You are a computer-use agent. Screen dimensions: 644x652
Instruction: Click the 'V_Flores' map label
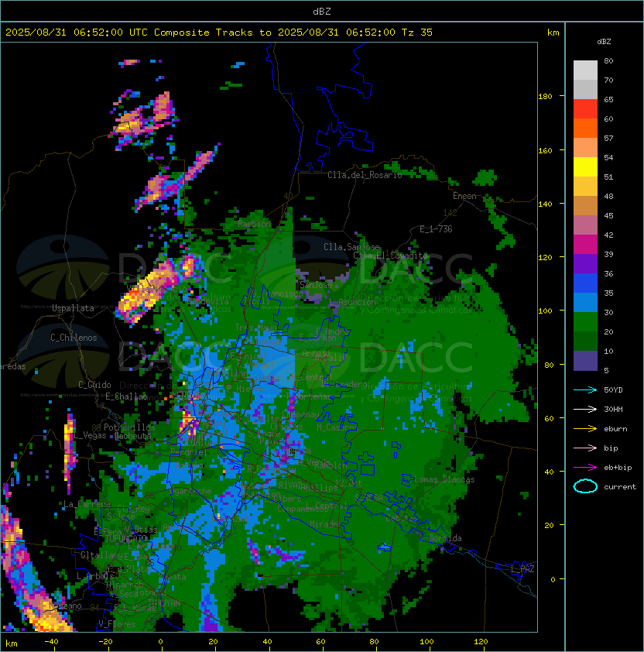(117, 624)
